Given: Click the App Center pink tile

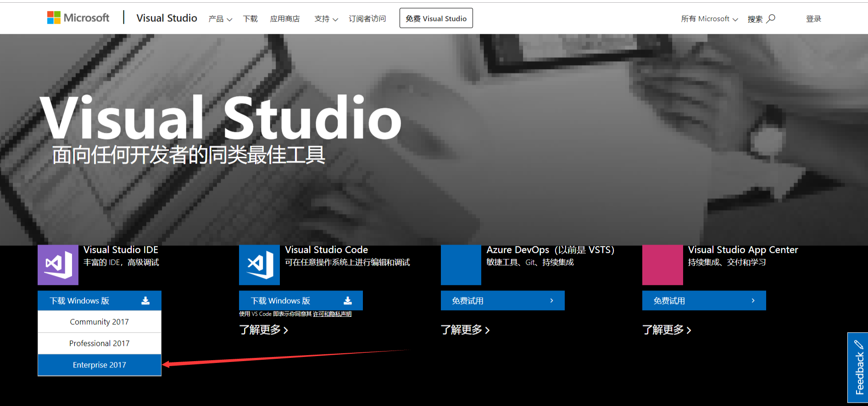Looking at the screenshot, I should pyautogui.click(x=662, y=265).
